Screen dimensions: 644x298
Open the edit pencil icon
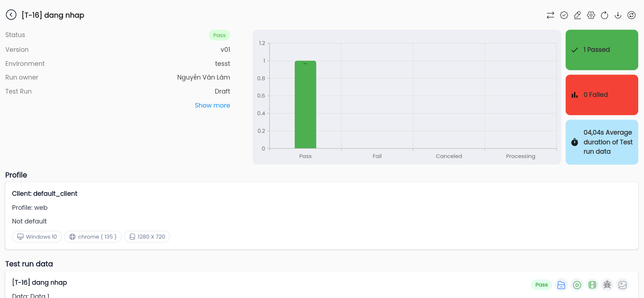point(577,15)
